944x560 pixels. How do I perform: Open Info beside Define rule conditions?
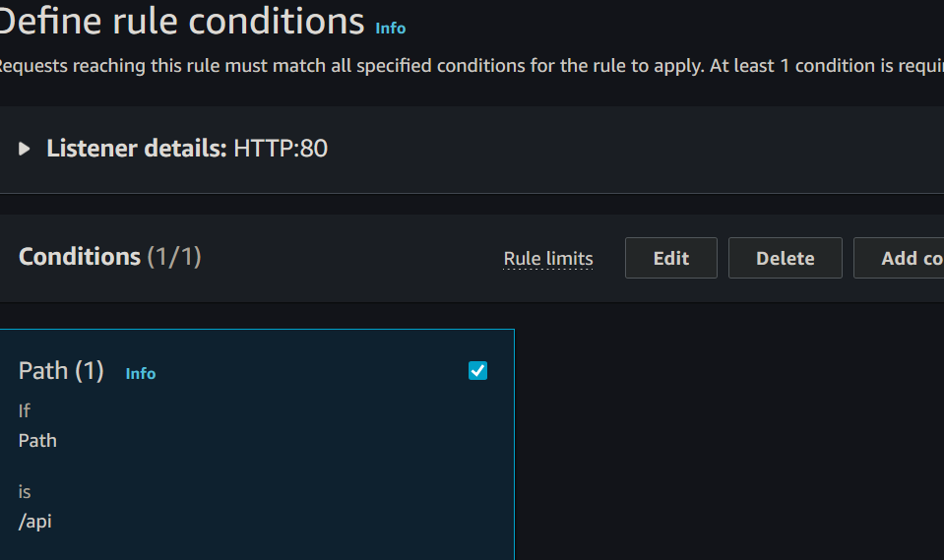[390, 28]
